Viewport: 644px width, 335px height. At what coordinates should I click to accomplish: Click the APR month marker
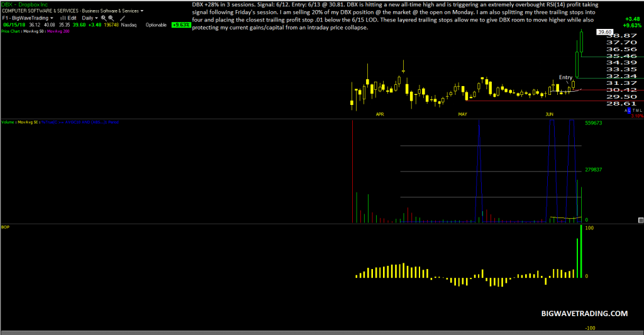pos(380,114)
